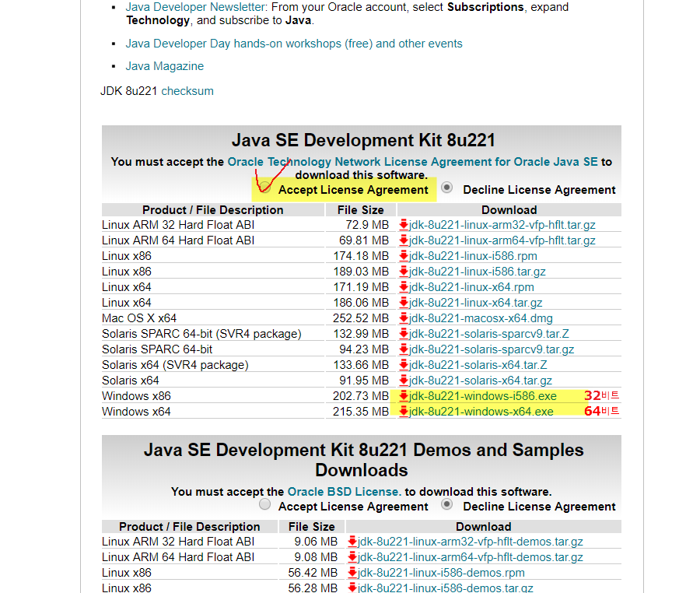
Task: Click download arrow icon beside jdk-8u221-solaris-sparcv9.tar.gz
Action: (x=404, y=349)
